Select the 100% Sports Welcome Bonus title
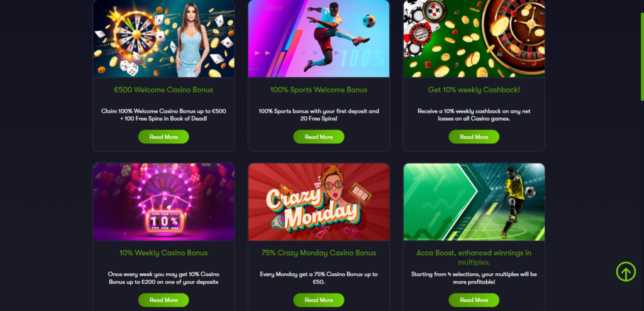 tap(319, 89)
